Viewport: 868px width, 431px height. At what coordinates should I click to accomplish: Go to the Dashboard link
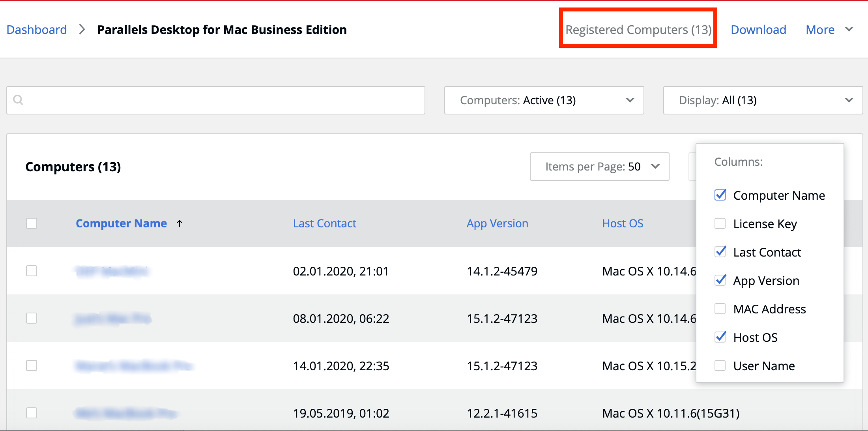37,30
